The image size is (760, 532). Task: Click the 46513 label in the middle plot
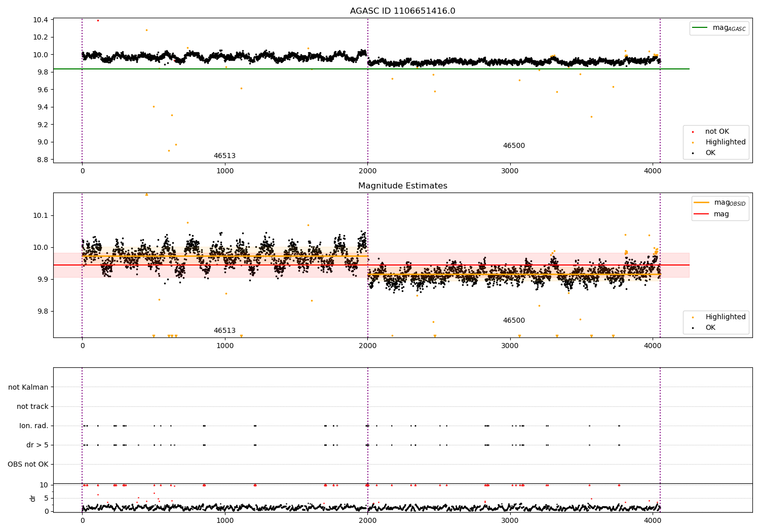pos(224,331)
